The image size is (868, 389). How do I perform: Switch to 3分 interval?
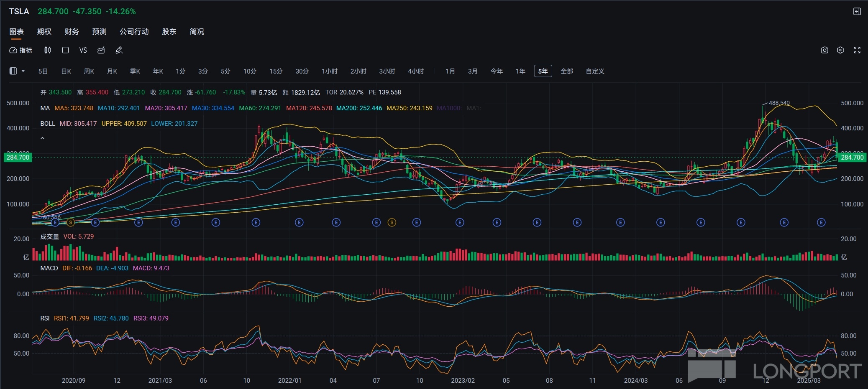tap(203, 71)
